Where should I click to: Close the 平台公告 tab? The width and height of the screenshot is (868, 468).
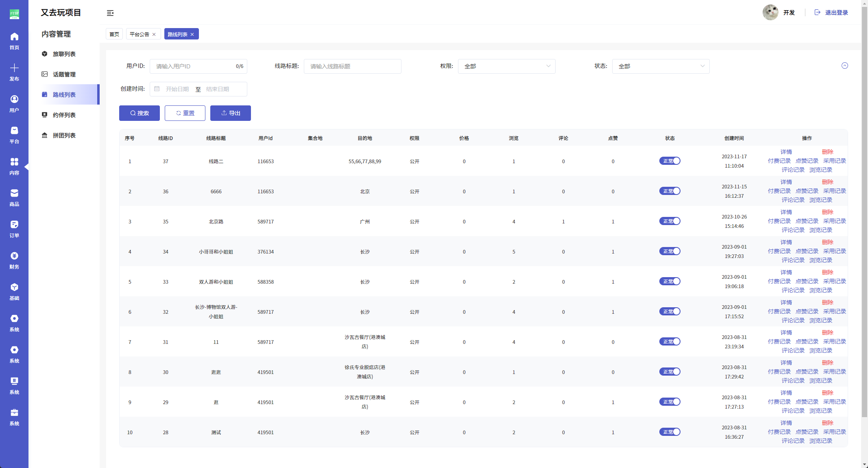point(154,35)
